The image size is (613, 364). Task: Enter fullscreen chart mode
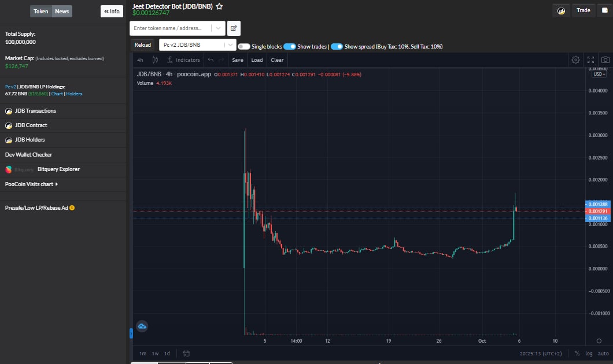590,60
